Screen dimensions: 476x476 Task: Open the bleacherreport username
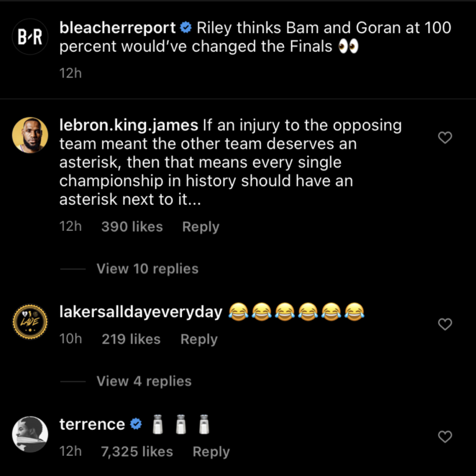[118, 28]
